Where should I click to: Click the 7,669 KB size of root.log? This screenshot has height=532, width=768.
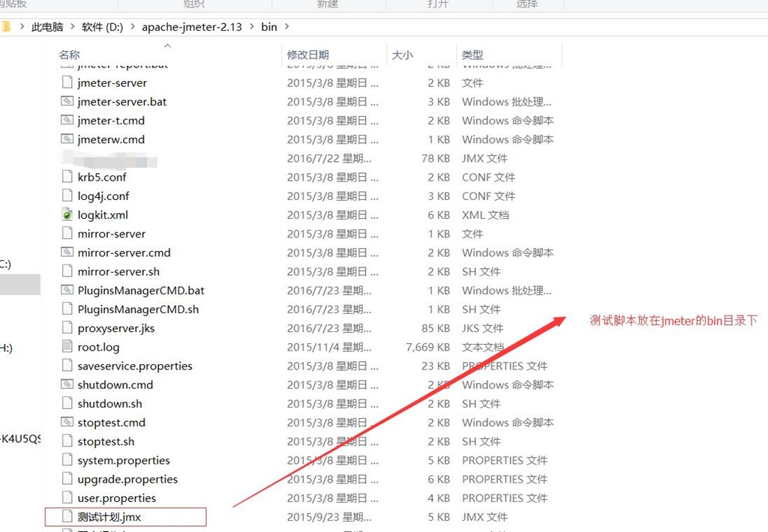(x=427, y=347)
